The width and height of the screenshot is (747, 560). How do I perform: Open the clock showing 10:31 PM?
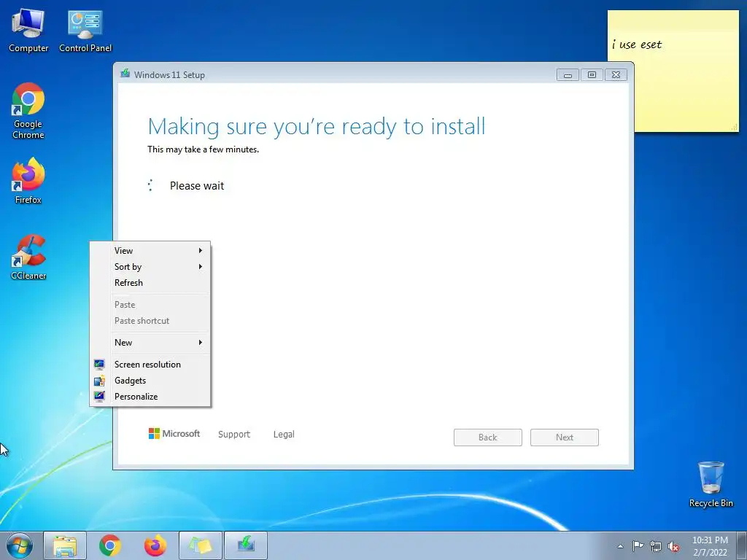coord(710,546)
